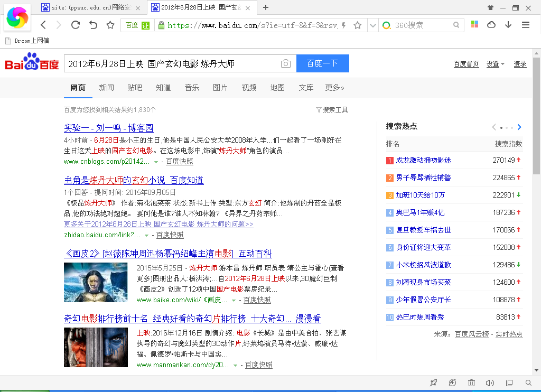Open 搜索工具 filter options
This screenshot has width=541, height=392.
coord(332,110)
